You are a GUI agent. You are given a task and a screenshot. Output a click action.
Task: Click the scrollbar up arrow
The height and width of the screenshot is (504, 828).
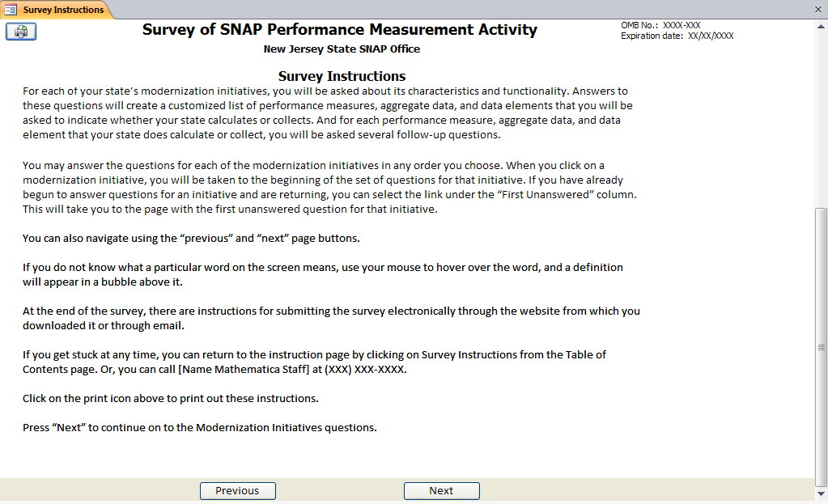(822, 25)
